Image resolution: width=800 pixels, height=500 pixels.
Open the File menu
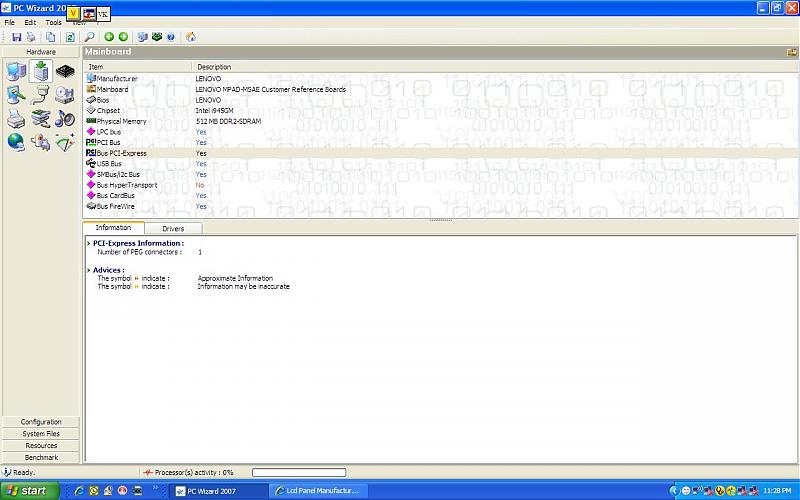tap(9, 22)
